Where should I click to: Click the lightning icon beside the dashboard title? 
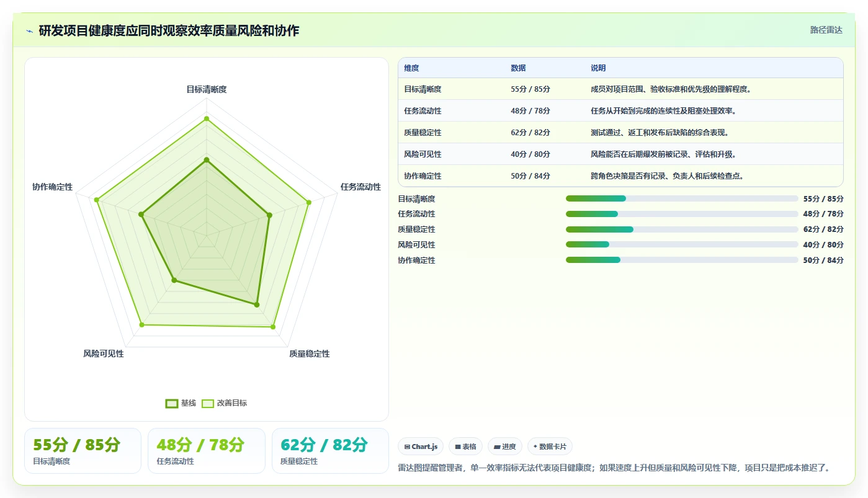point(30,31)
